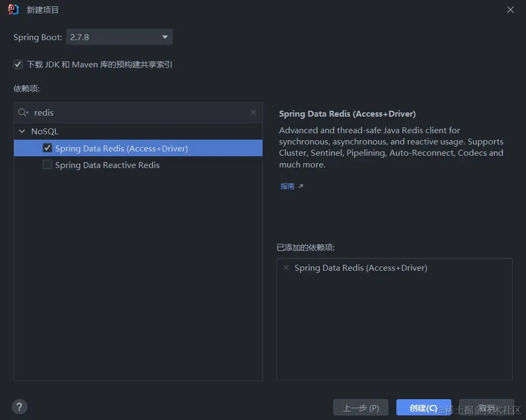Click the 已添加的依赖项 label
The width and height of the screenshot is (526, 420).
[306, 247]
